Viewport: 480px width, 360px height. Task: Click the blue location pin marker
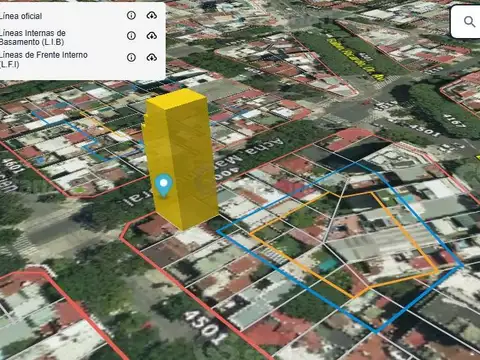(x=163, y=185)
